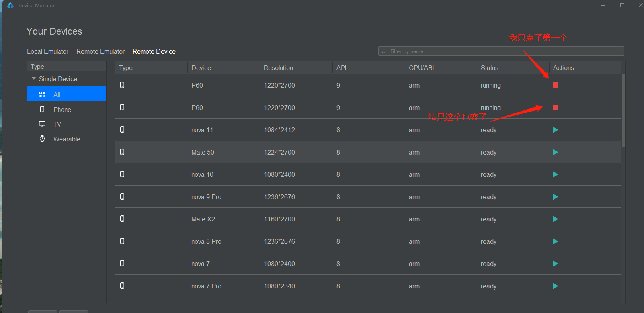Image resolution: width=644 pixels, height=313 pixels.
Task: Filter devices by Wearable type
Action: 67,139
